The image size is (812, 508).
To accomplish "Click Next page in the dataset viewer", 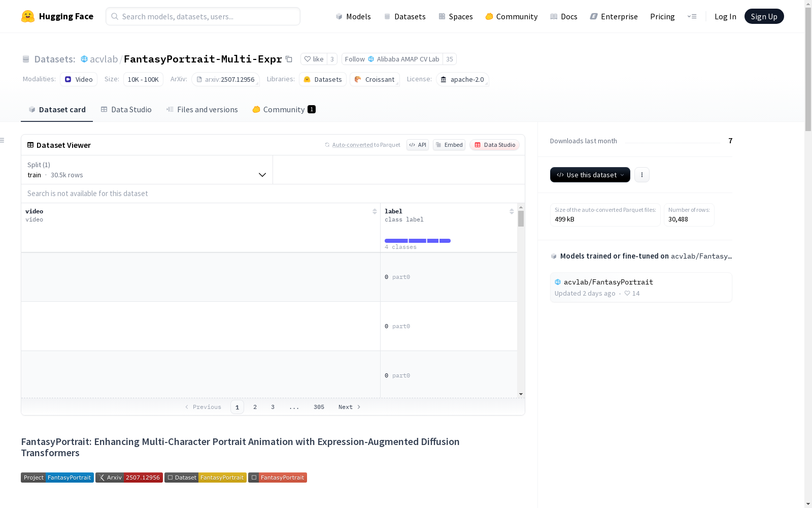I will click(x=350, y=407).
